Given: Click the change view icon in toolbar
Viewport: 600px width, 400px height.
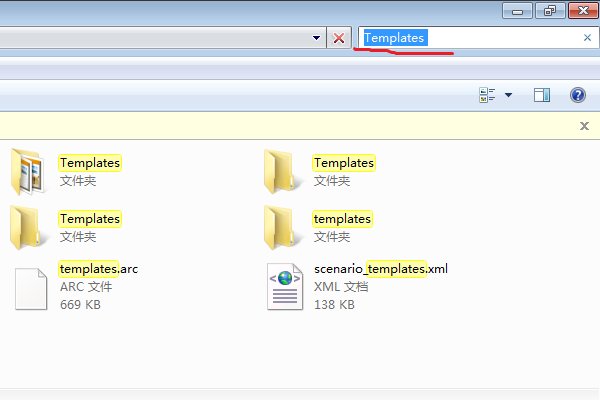Looking at the screenshot, I should click(489, 95).
